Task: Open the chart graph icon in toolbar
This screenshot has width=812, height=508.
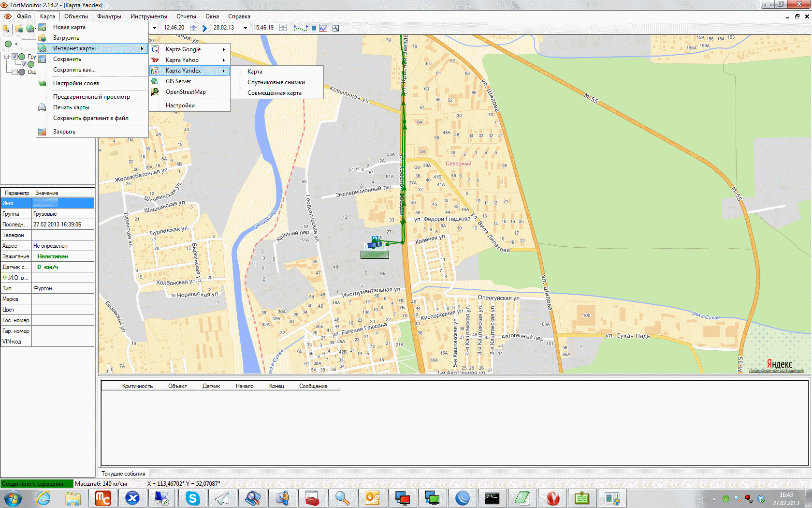Action: point(323,28)
